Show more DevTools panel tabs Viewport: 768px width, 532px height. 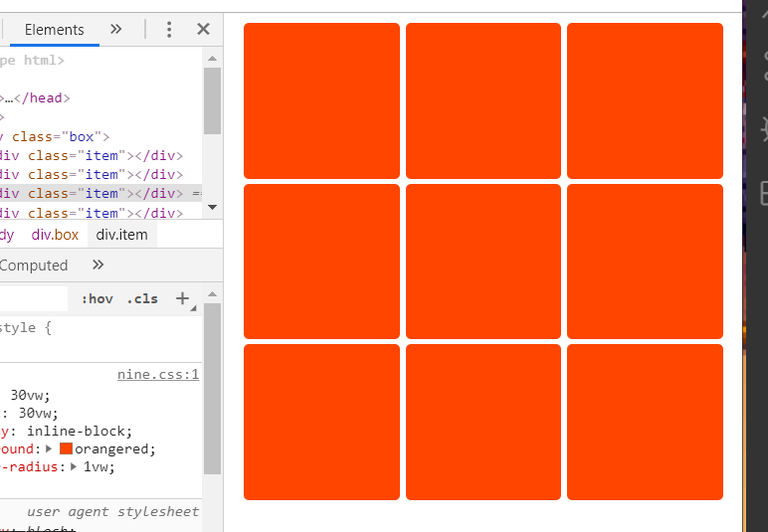pyautogui.click(x=116, y=30)
